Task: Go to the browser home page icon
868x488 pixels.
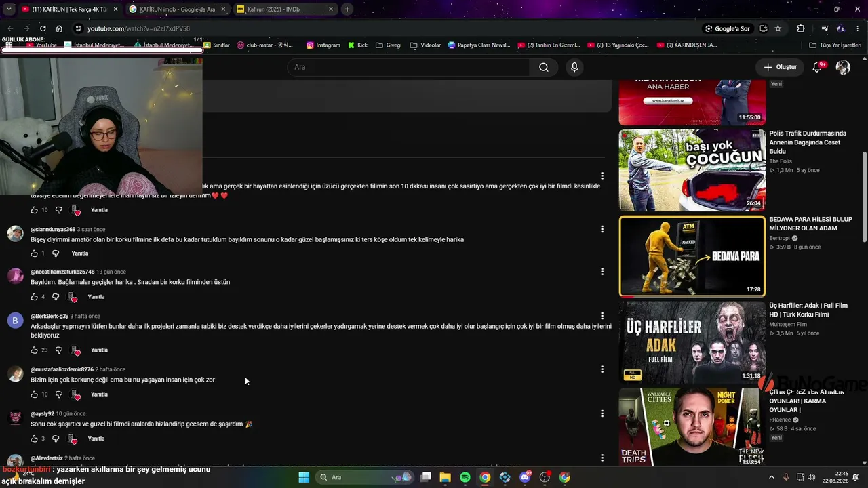Action: 59,28
